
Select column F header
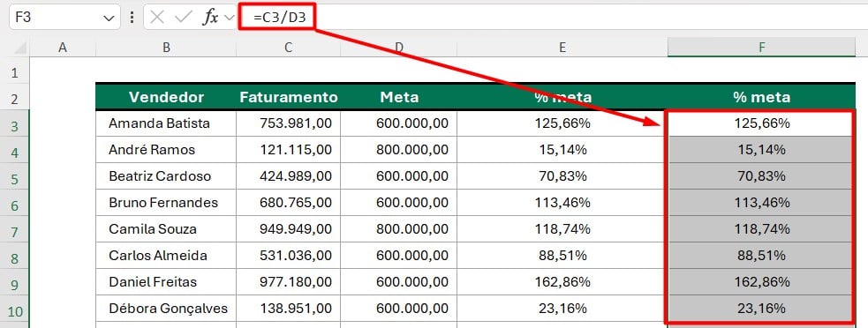(762, 48)
